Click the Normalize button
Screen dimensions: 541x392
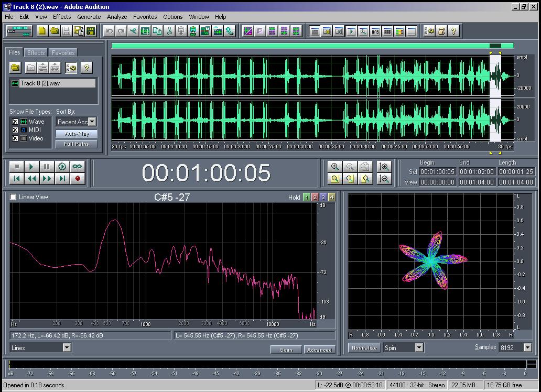pos(364,348)
